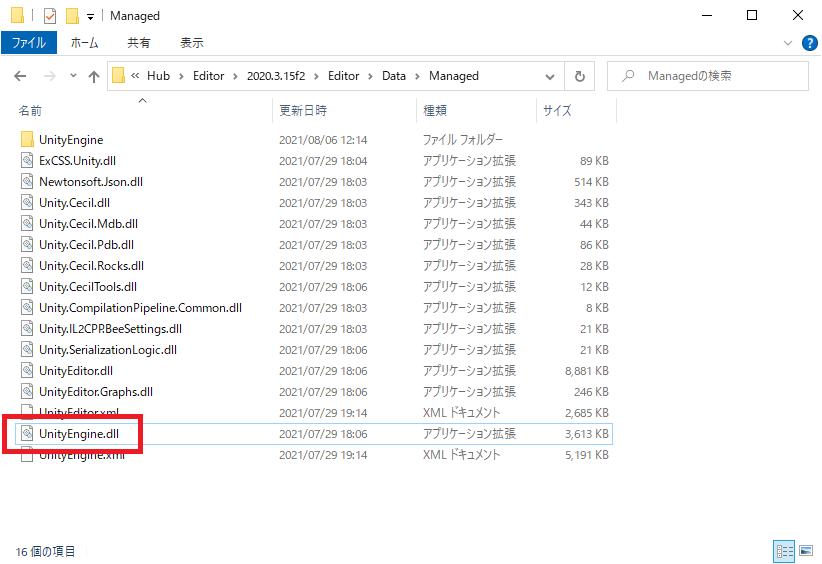Select the Unity.Cecil.Rocks.dll file icon

(x=27, y=265)
